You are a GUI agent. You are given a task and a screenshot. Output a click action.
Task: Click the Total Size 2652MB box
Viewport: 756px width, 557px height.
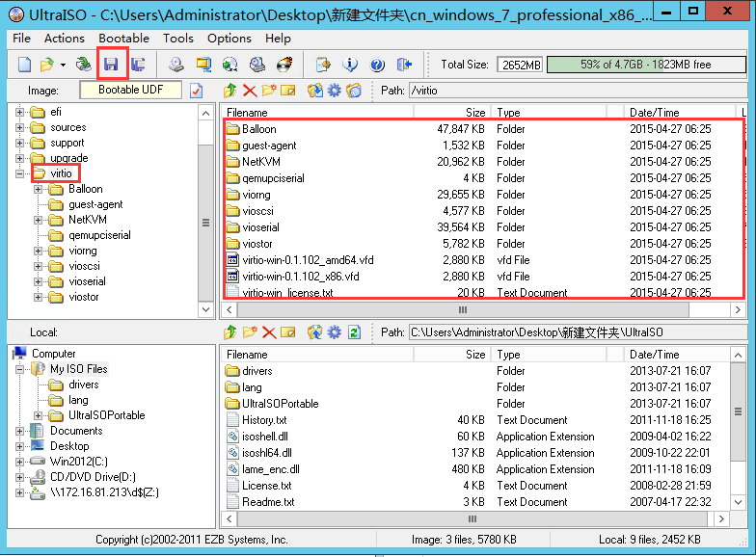(521, 65)
